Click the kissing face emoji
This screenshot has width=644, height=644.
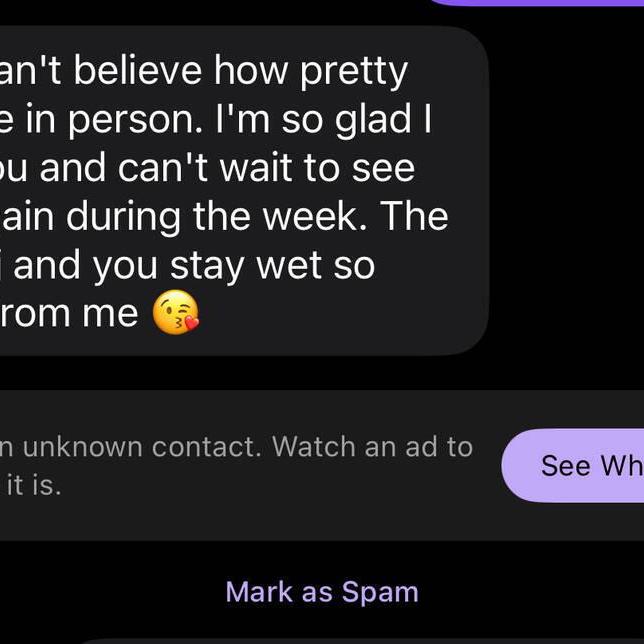tap(176, 313)
